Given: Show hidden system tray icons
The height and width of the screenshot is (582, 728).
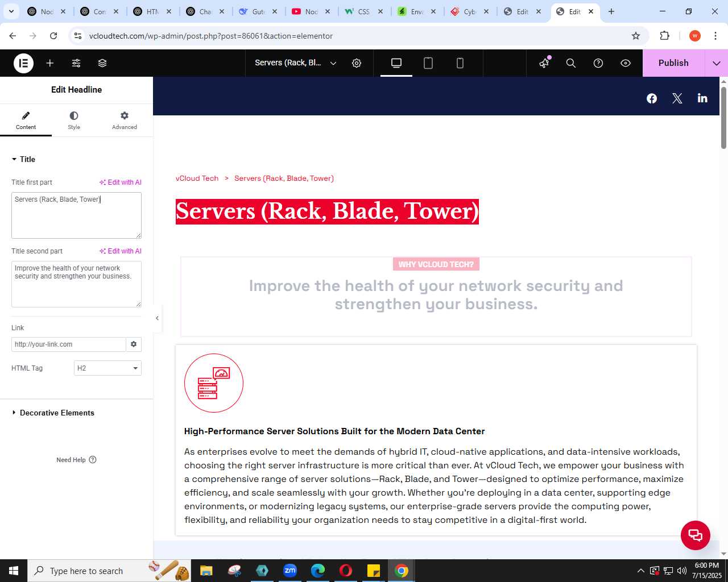Looking at the screenshot, I should [x=641, y=571].
